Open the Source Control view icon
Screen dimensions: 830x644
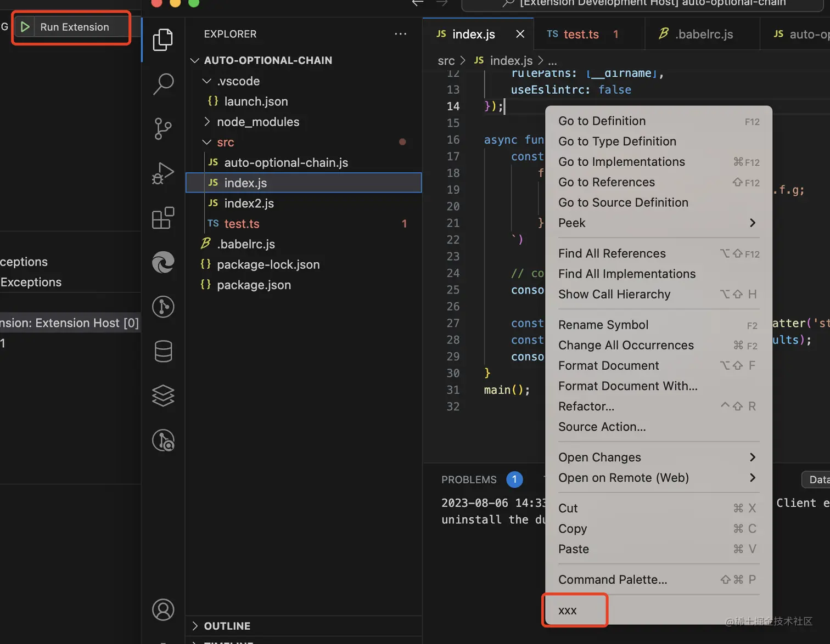[x=163, y=129]
